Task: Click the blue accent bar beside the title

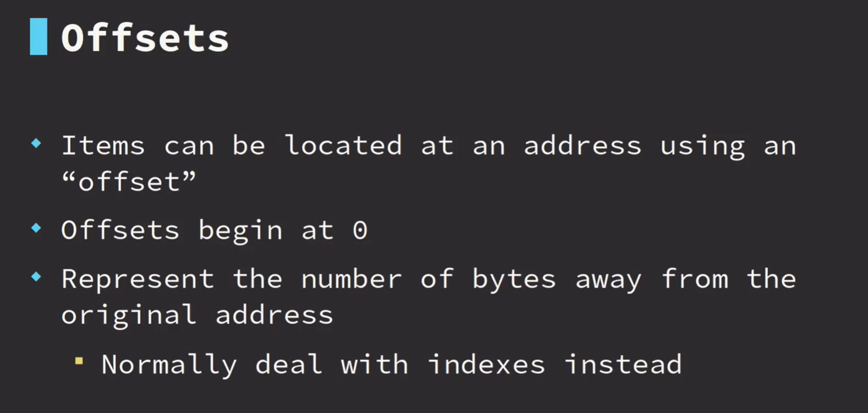Action: point(38,37)
